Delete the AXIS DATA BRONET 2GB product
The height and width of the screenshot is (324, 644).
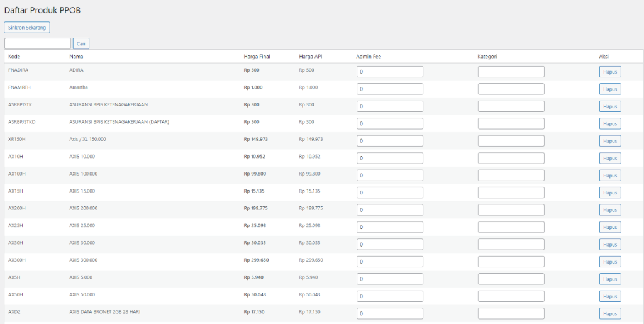coord(609,313)
